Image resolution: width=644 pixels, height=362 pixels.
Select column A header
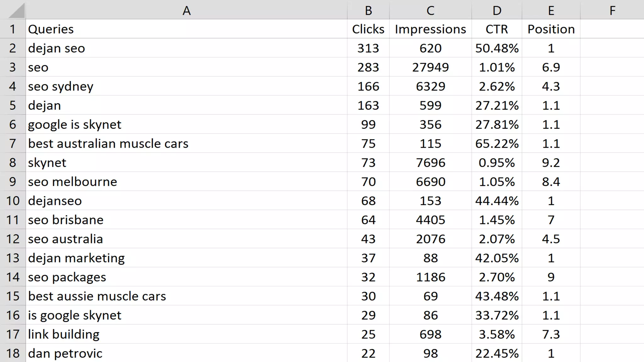point(186,10)
